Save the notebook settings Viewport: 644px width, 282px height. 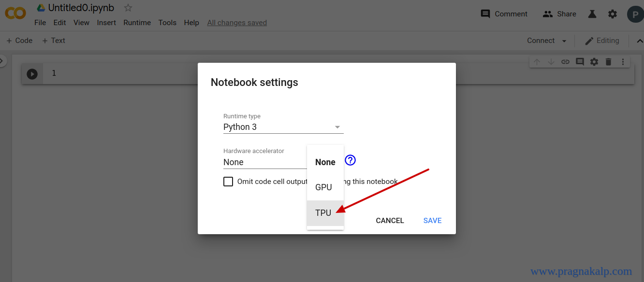click(x=432, y=220)
